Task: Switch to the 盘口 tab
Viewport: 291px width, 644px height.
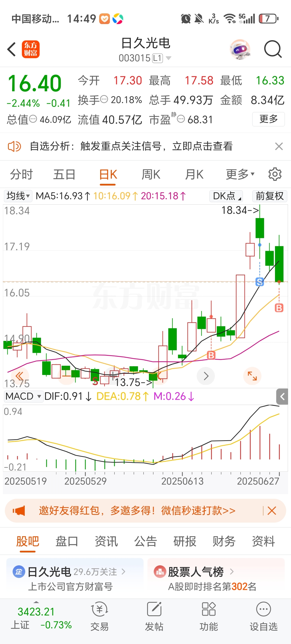Action: point(67,542)
